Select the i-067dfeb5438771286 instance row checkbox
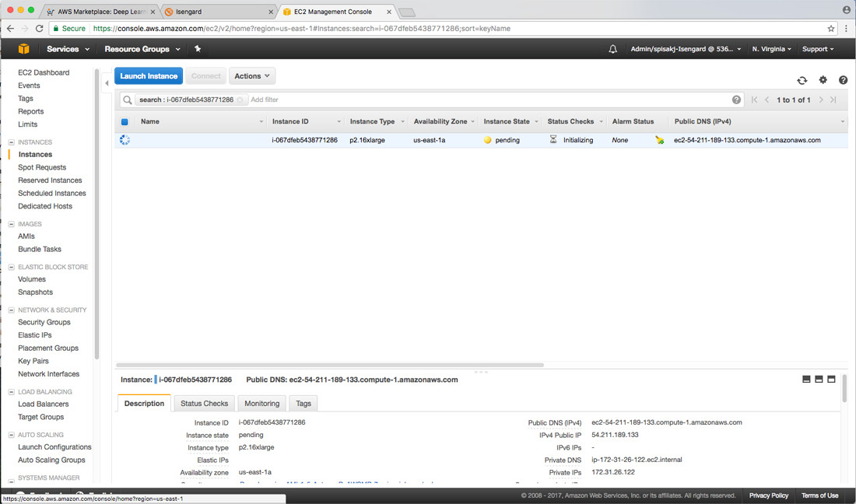Screen dimensions: 856x504 125,140
